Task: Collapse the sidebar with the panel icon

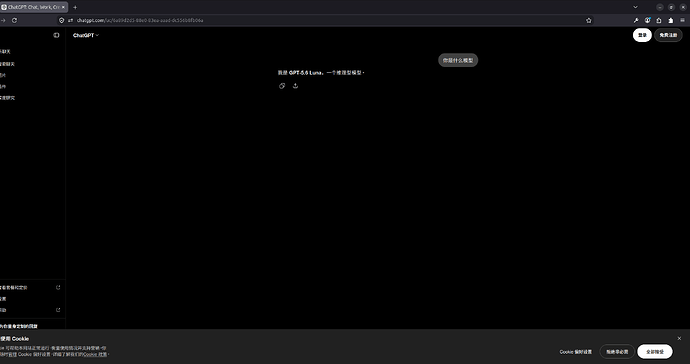Action: pos(56,35)
